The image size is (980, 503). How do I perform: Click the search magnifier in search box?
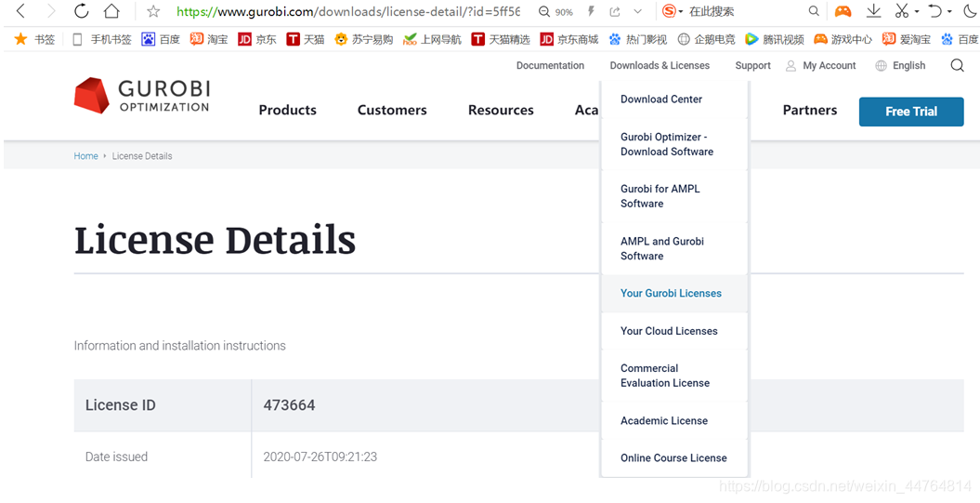point(814,11)
